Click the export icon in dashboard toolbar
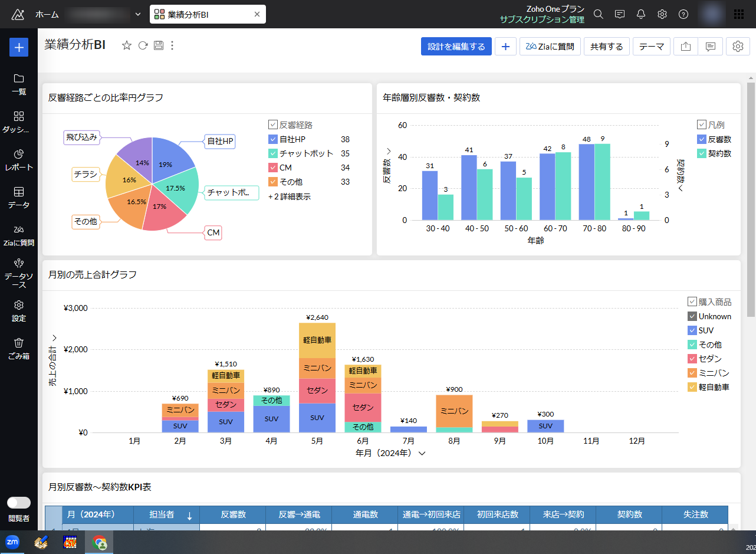756x554 pixels. (x=685, y=47)
